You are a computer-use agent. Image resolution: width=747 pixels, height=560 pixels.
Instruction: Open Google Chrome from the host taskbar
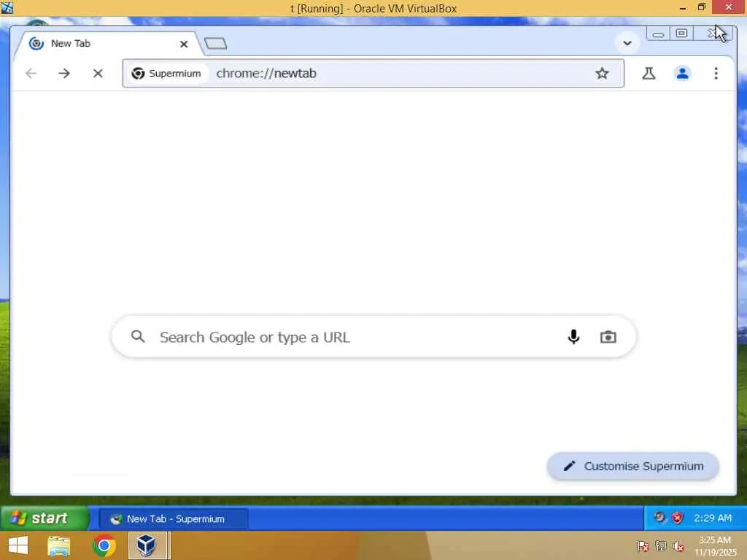[104, 545]
